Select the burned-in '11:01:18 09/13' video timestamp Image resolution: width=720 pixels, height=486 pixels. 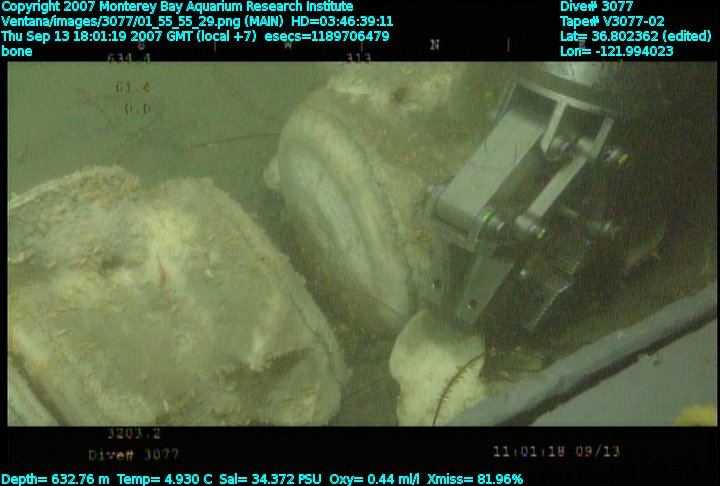[557, 451]
